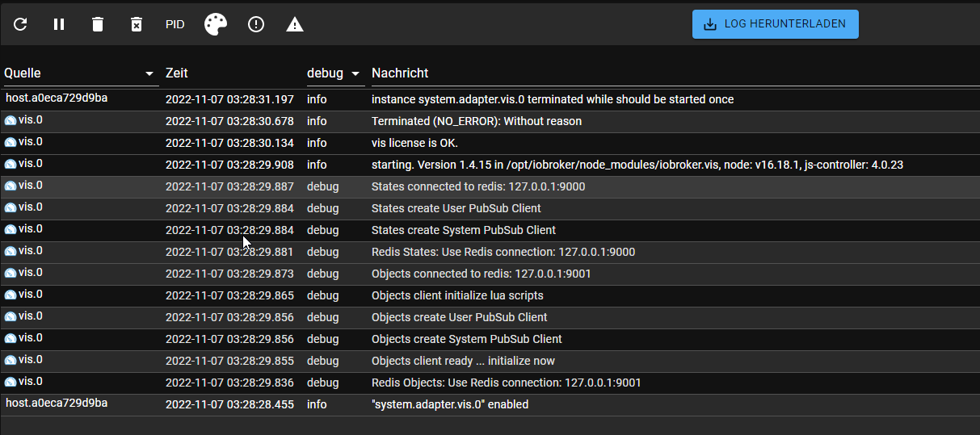The image size is (980, 435).
Task: Click the plain trash can icon
Action: pos(98,24)
